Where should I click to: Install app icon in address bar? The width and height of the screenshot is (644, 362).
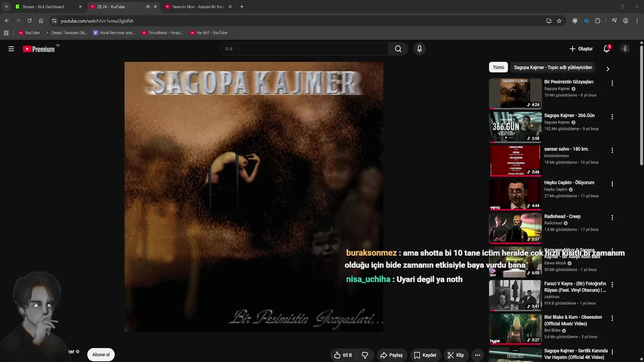coord(548,21)
